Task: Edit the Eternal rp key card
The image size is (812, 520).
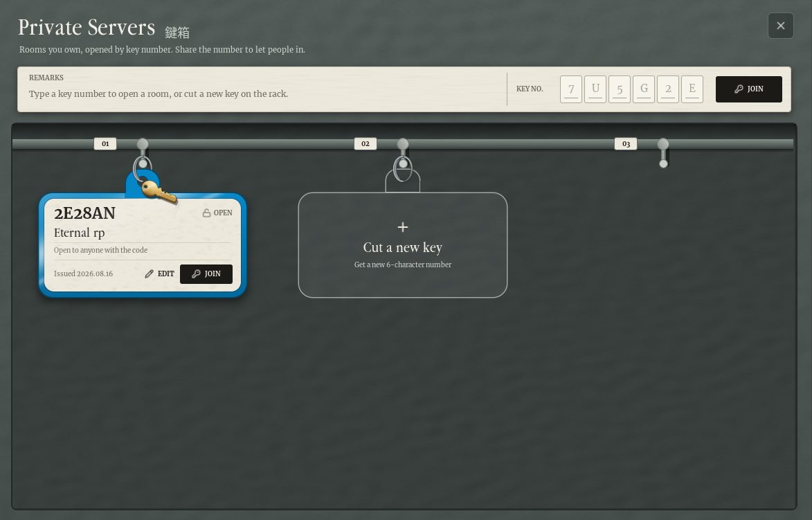Action: click(159, 274)
